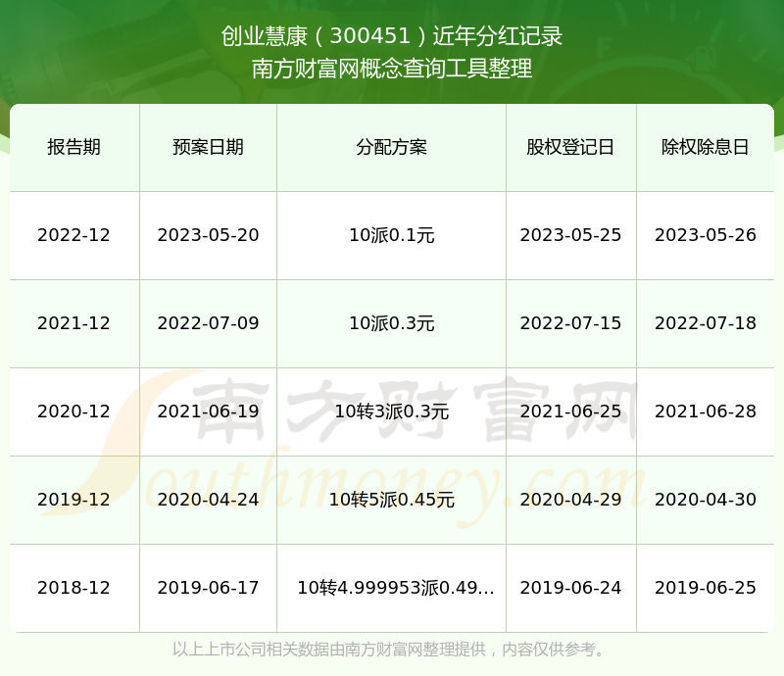Click ex-dividend date 2023-05-26
Image resolution: width=784 pixels, height=676 pixels.
click(705, 235)
